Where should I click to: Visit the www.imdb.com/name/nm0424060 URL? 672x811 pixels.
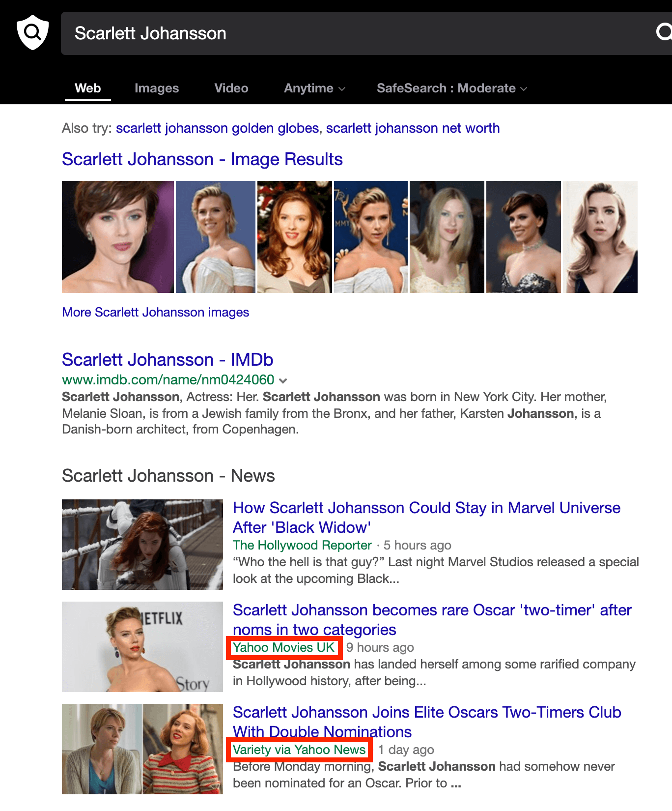pos(168,380)
